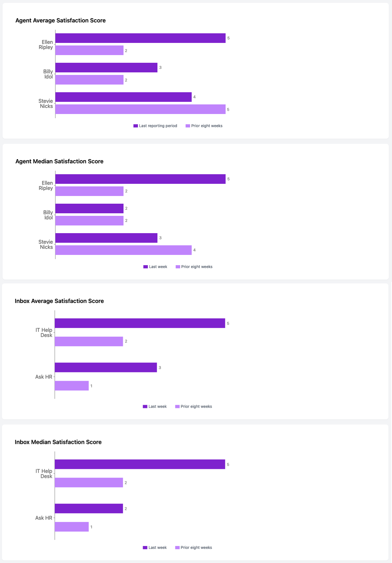Click the "Inbox Median Satisfaction Score" heading
Viewport: 392px width, 563px height.
pyautogui.click(x=58, y=442)
